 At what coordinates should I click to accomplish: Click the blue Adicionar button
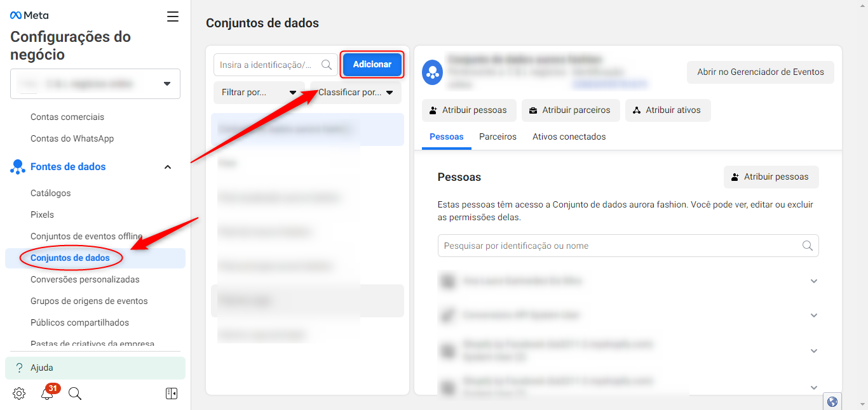coord(372,64)
